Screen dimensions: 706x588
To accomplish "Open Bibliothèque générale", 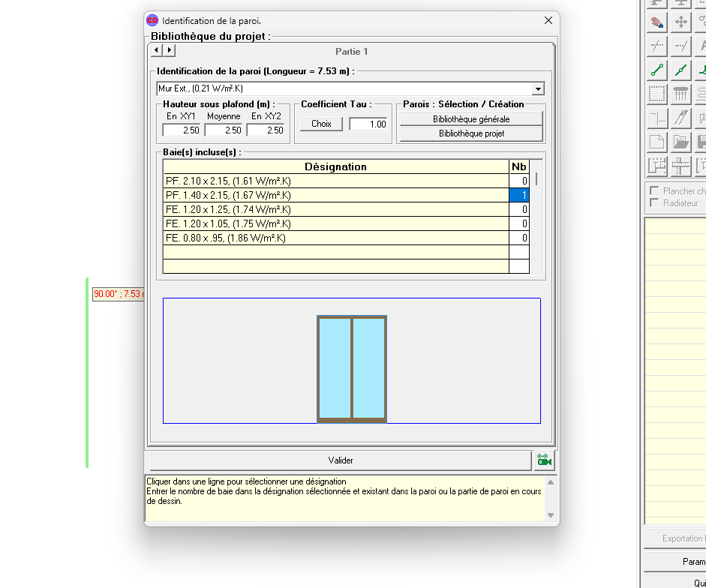I will (470, 118).
